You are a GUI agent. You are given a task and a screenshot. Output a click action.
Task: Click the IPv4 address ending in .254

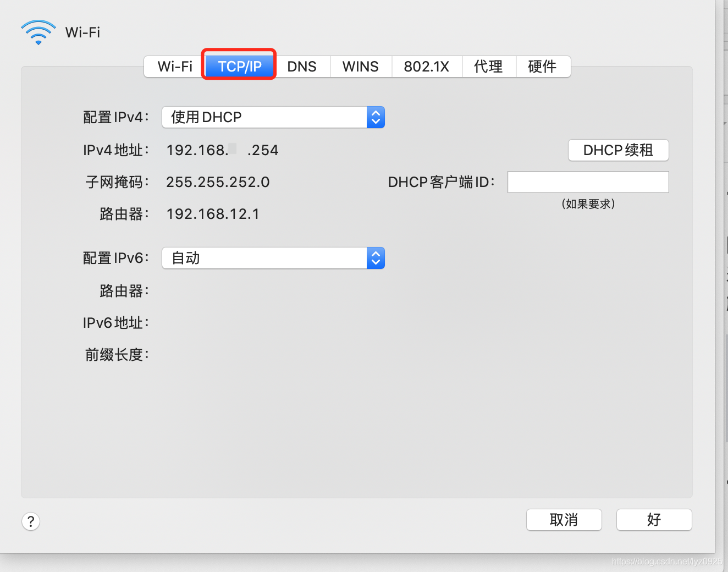coord(222,150)
